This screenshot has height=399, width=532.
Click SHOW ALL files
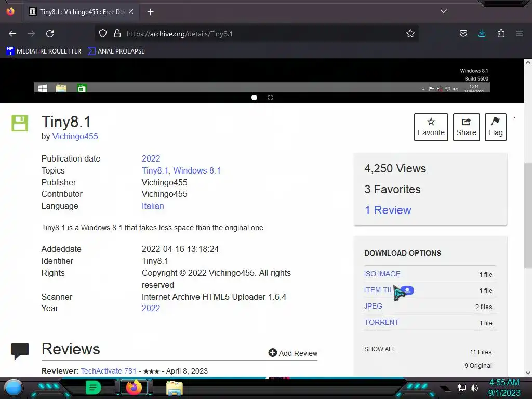(380, 349)
